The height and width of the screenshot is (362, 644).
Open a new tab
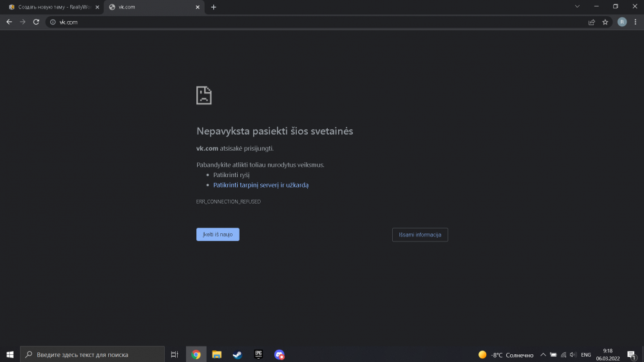pos(214,7)
